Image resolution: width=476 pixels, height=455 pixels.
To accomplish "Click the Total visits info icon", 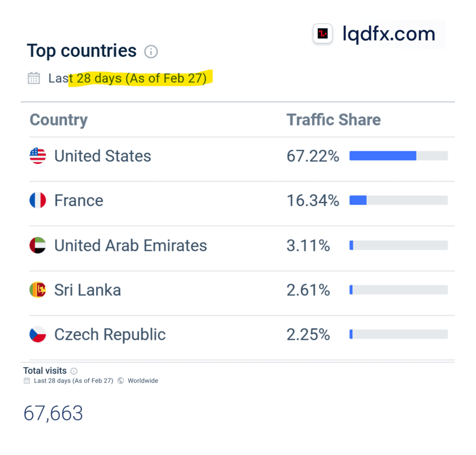I will tap(74, 371).
